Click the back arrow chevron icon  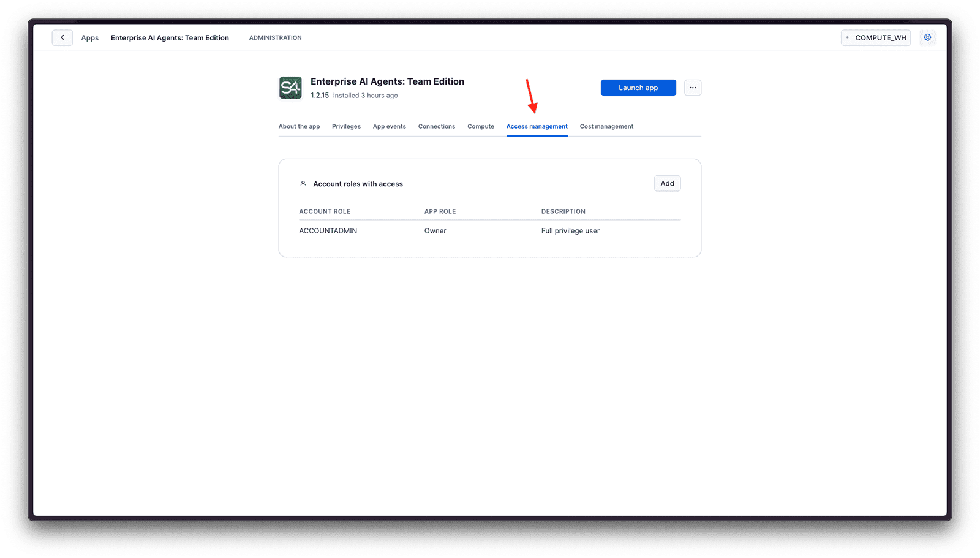pyautogui.click(x=62, y=37)
